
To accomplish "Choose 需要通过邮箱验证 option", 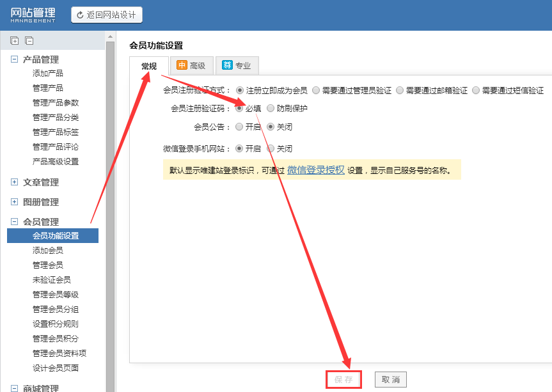I will (400, 90).
